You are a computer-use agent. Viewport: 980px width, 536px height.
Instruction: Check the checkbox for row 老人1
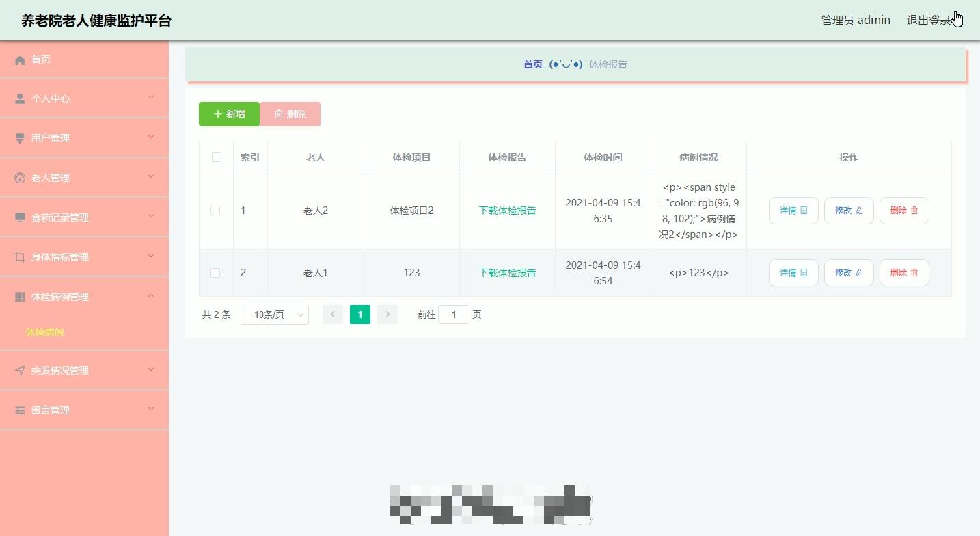[x=215, y=273]
